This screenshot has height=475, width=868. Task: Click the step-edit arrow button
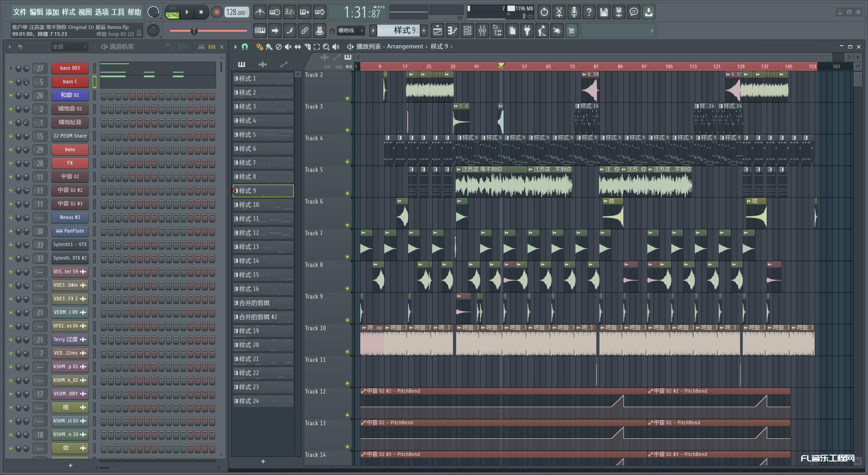(275, 31)
